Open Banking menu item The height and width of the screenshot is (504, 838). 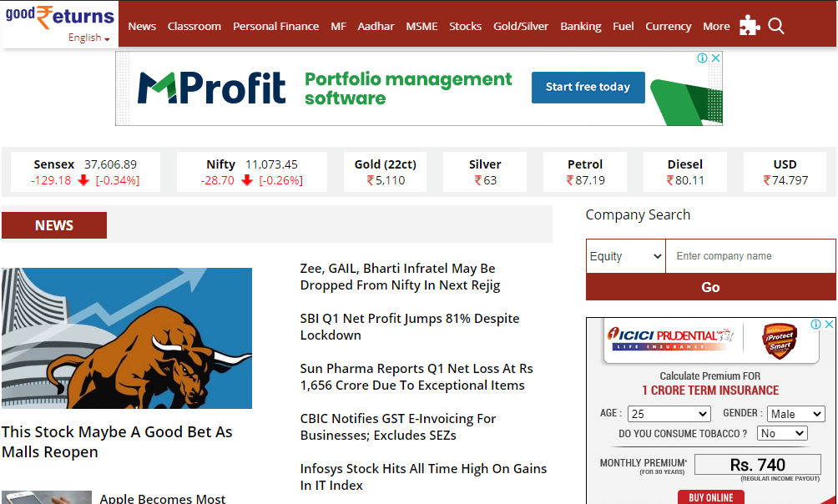pos(580,26)
